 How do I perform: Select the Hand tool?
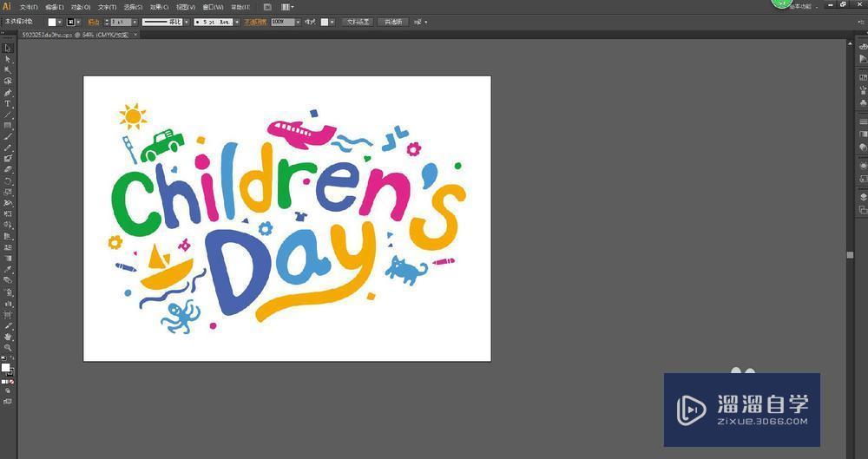(x=8, y=337)
